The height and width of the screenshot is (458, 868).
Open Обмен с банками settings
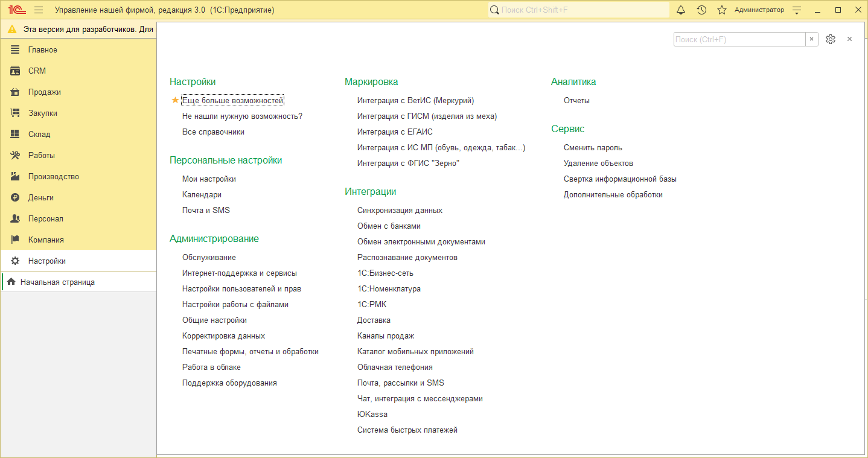[389, 226]
